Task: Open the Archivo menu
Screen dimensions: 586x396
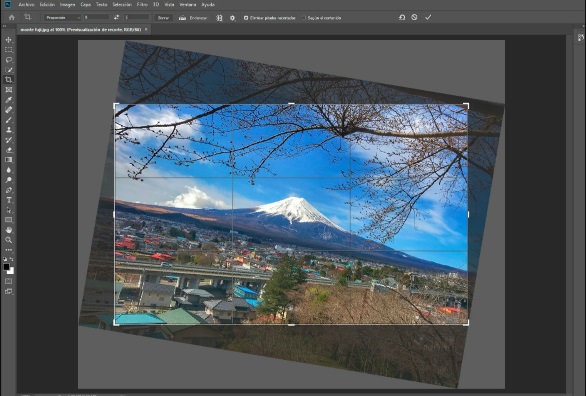Action: click(26, 4)
